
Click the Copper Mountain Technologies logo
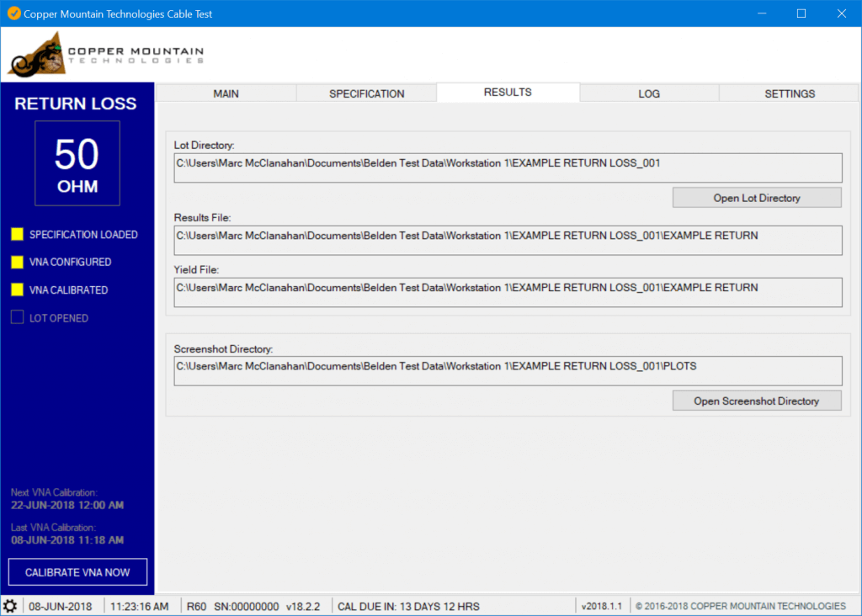[x=106, y=55]
